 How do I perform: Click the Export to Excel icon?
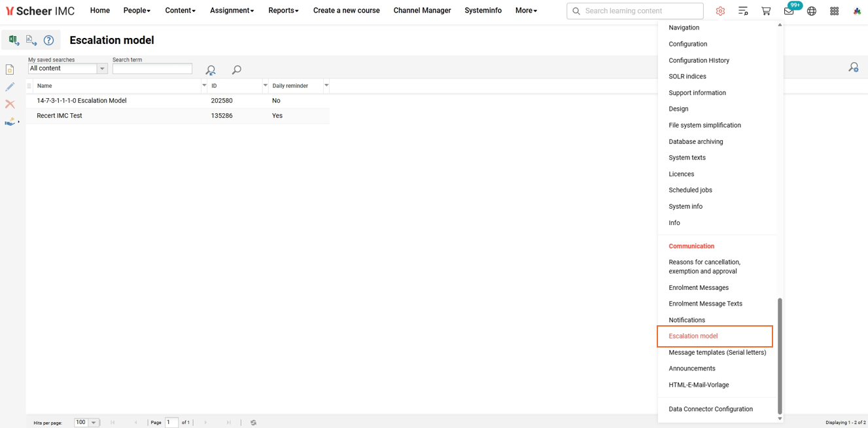click(x=14, y=40)
